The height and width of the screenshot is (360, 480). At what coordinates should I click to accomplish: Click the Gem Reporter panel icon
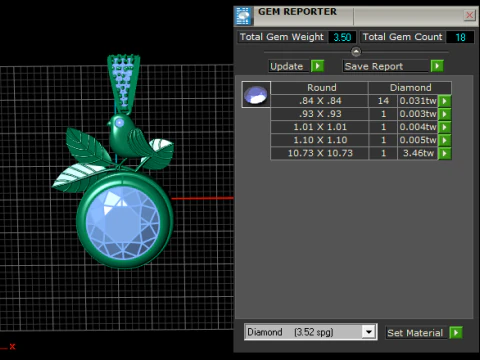[x=243, y=16]
